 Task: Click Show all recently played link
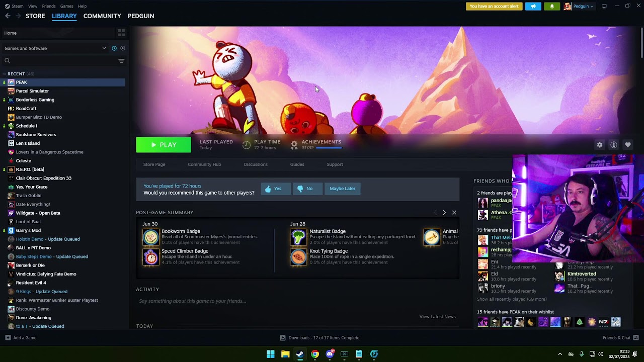[512, 299]
